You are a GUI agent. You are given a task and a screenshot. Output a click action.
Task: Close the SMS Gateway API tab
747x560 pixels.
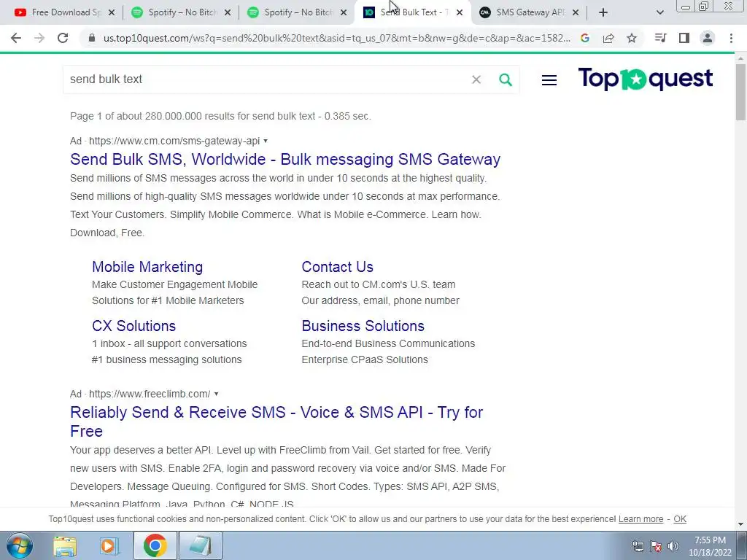pyautogui.click(x=576, y=13)
